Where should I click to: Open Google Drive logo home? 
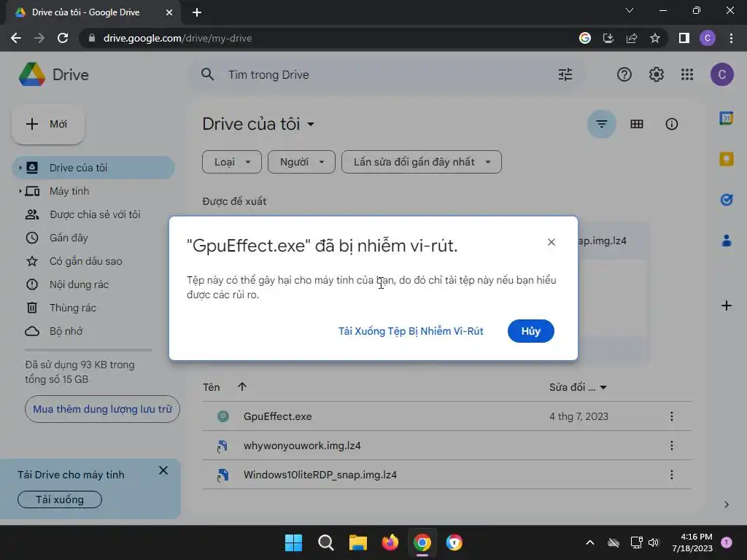click(54, 74)
